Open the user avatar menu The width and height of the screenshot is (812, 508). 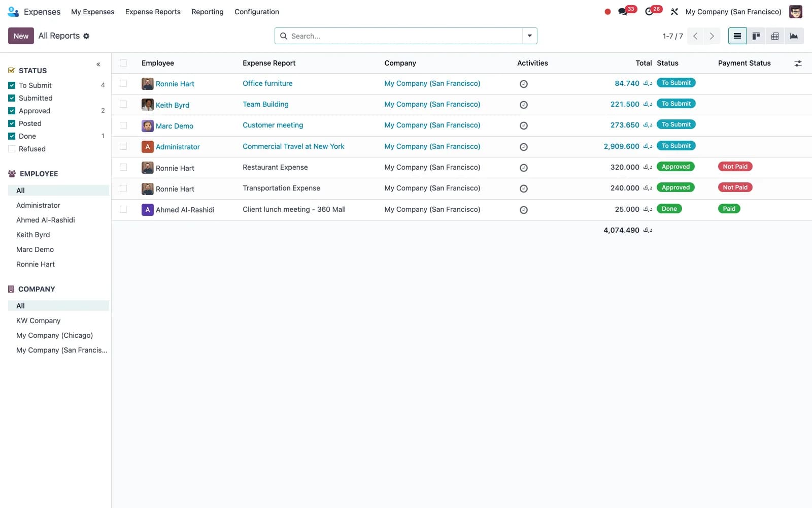tap(796, 12)
